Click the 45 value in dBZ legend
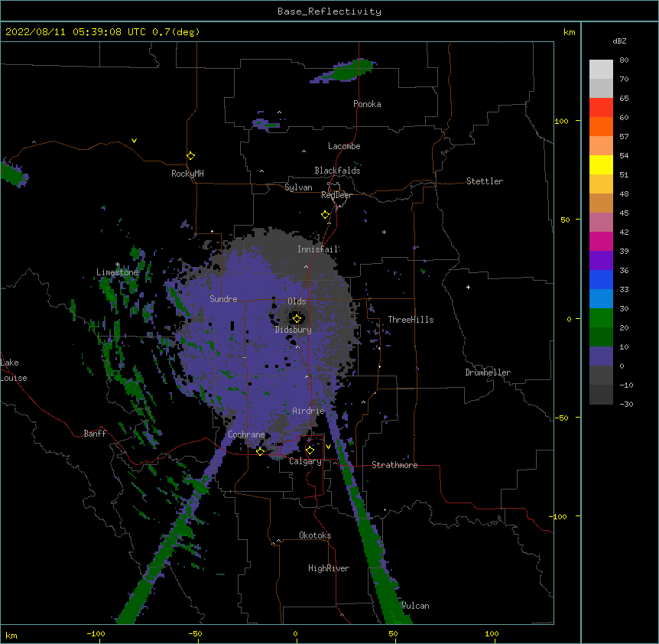Screen dimensions: 659x644 point(624,213)
